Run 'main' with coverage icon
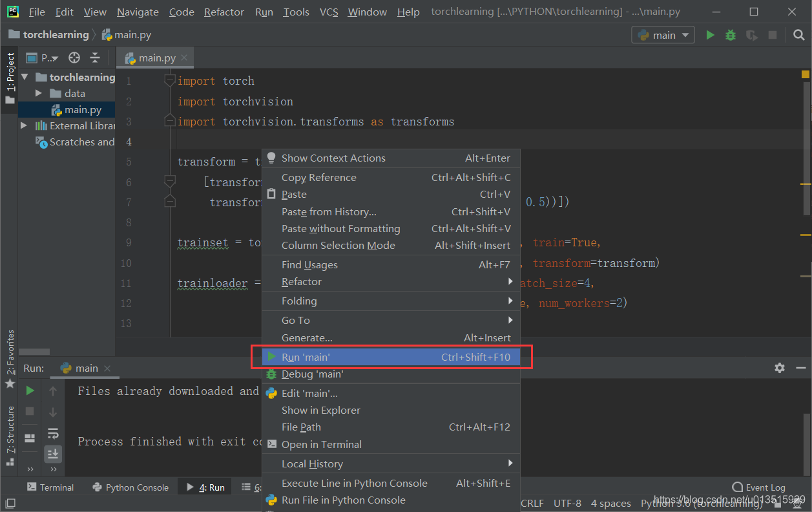 coord(751,35)
